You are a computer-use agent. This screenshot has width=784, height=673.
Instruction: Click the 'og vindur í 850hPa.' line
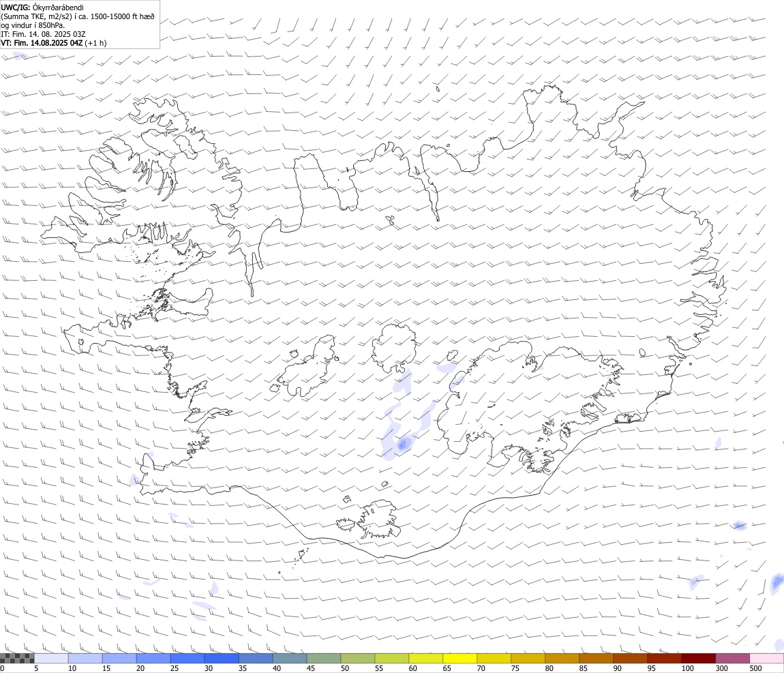click(x=33, y=25)
